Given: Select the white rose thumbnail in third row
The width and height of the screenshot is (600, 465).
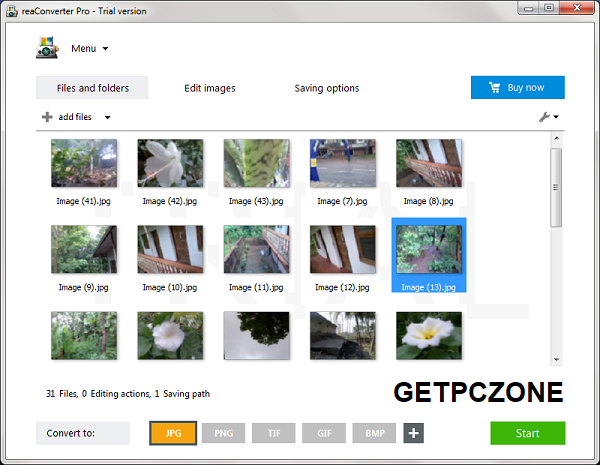Looking at the screenshot, I should 170,336.
